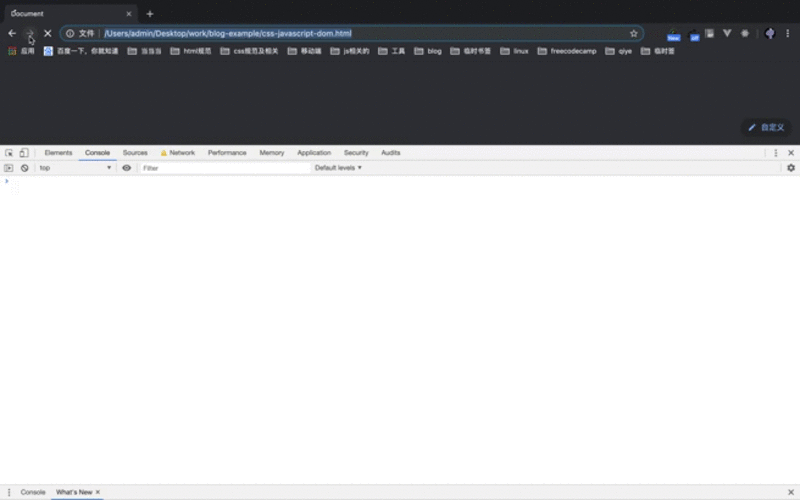Switch to the Audits tab
This screenshot has height=500, width=800.
(x=390, y=153)
